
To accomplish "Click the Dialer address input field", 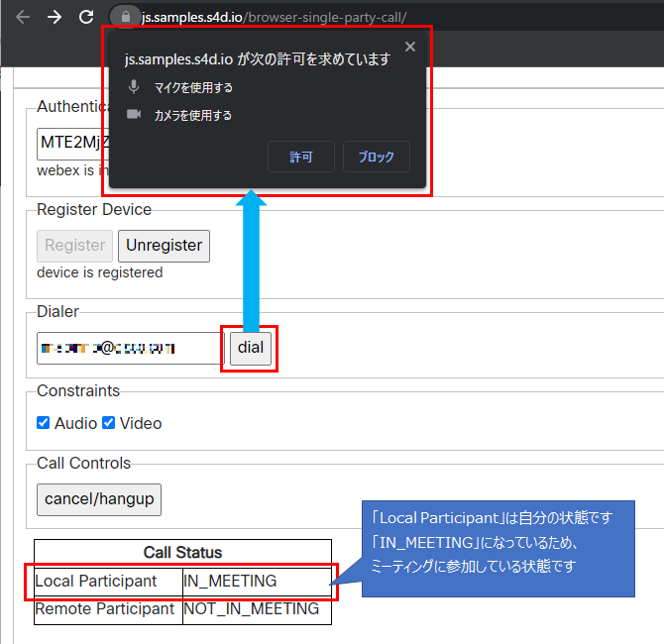I will (129, 349).
